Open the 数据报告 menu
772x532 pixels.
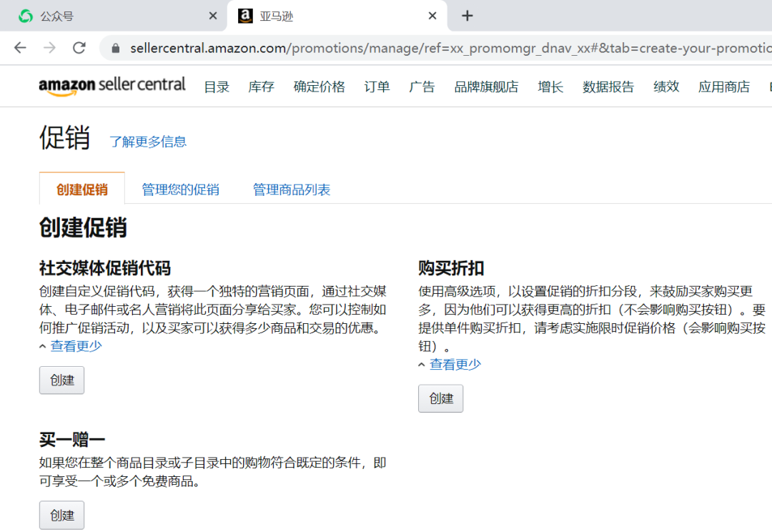point(608,87)
